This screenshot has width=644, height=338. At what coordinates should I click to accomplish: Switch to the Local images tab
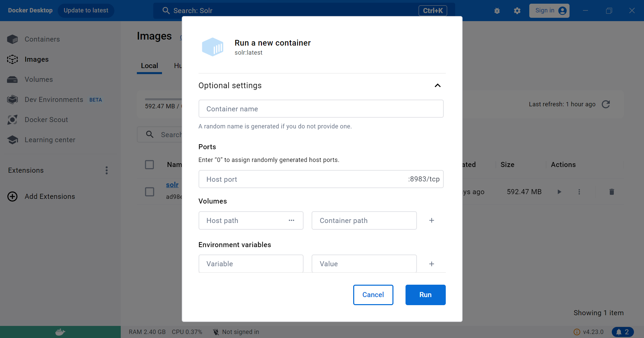coord(149,66)
